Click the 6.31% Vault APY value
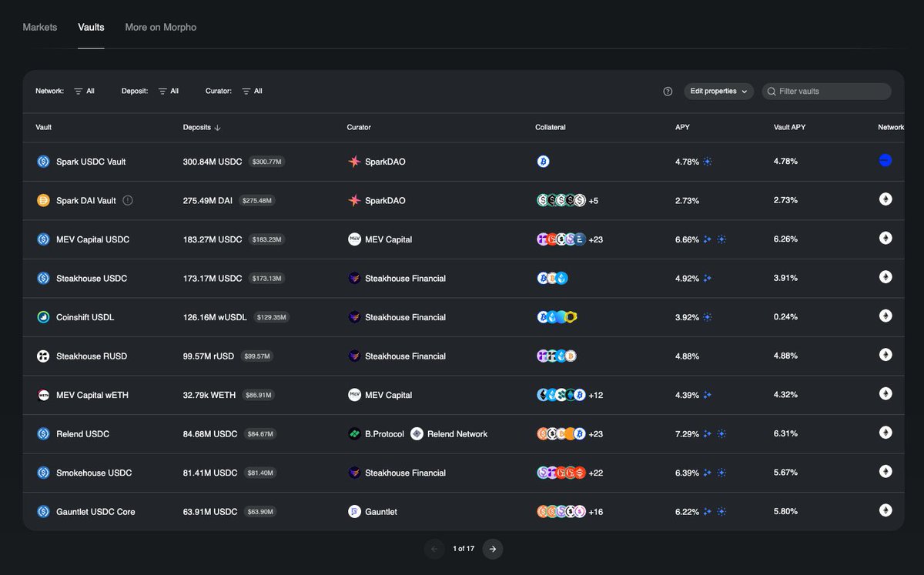 [785, 433]
